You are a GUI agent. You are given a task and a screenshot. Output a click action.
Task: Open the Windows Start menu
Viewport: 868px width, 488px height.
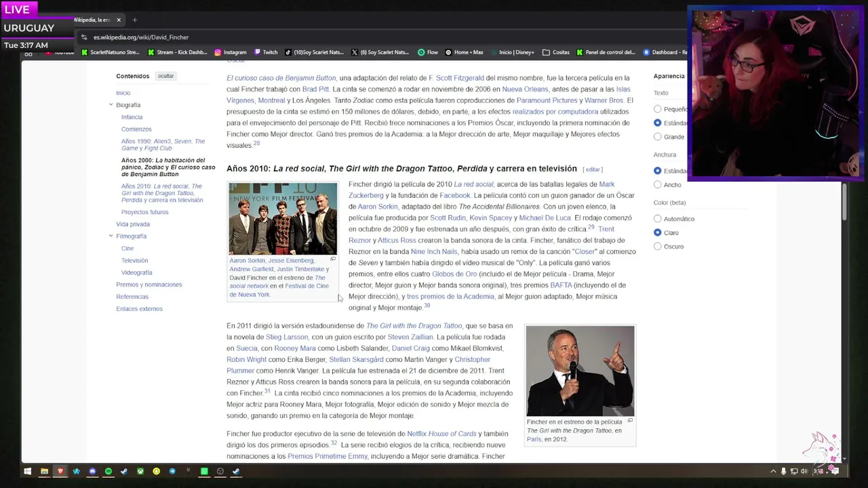[x=27, y=471]
